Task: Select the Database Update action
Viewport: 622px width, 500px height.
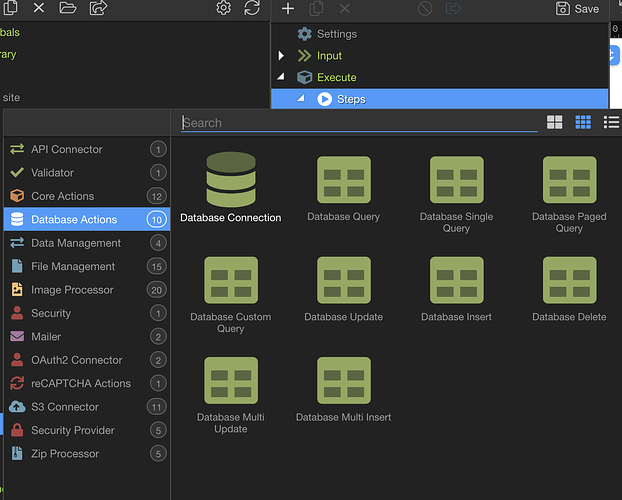Action: (343, 281)
